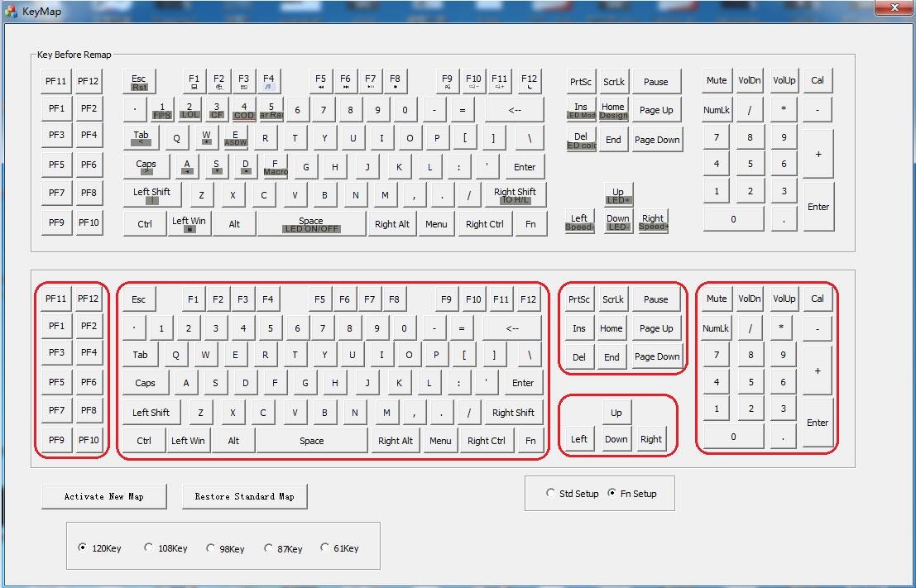
Task: Close the KeyMap window
Action: tap(894, 7)
